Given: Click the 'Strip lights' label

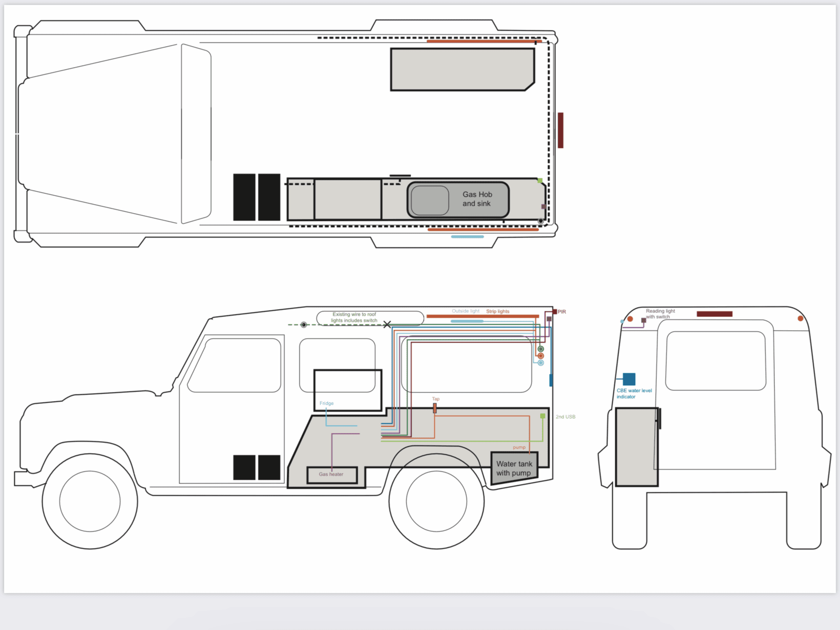Looking at the screenshot, I should pos(498,311).
